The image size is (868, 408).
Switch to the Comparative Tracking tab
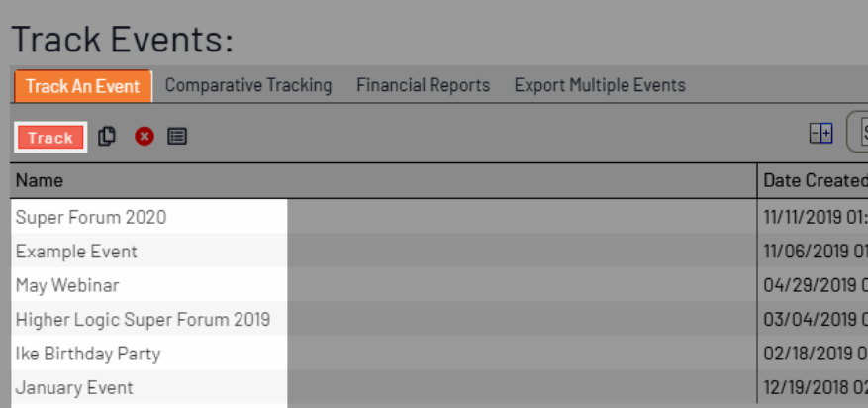[248, 85]
